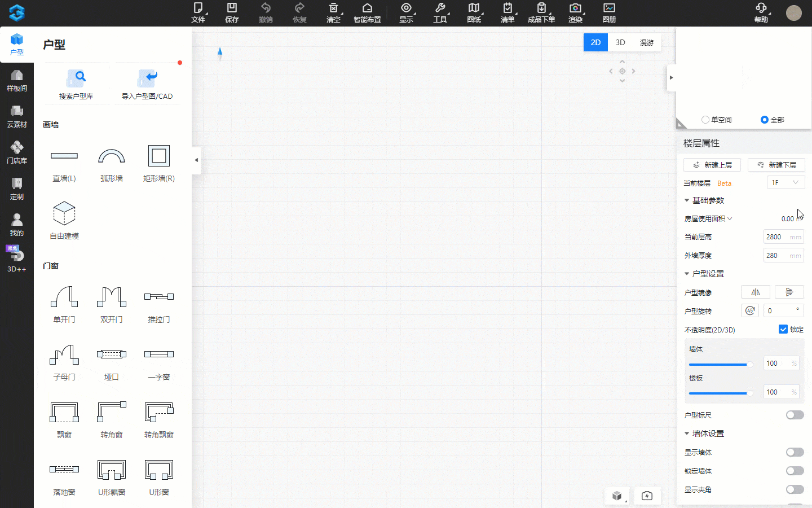Select the 单空间 radio option

click(705, 120)
